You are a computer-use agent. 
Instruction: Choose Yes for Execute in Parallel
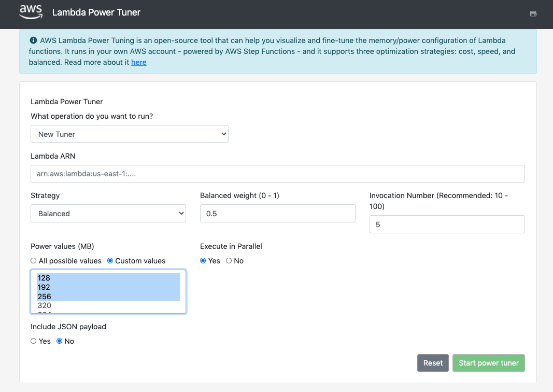click(203, 261)
